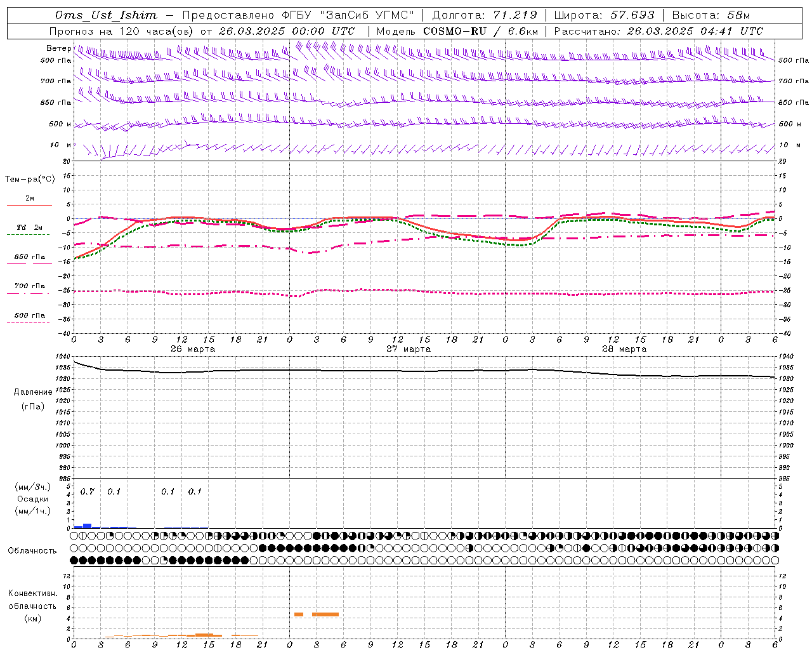Click the Ветер wind panel label

[58, 48]
